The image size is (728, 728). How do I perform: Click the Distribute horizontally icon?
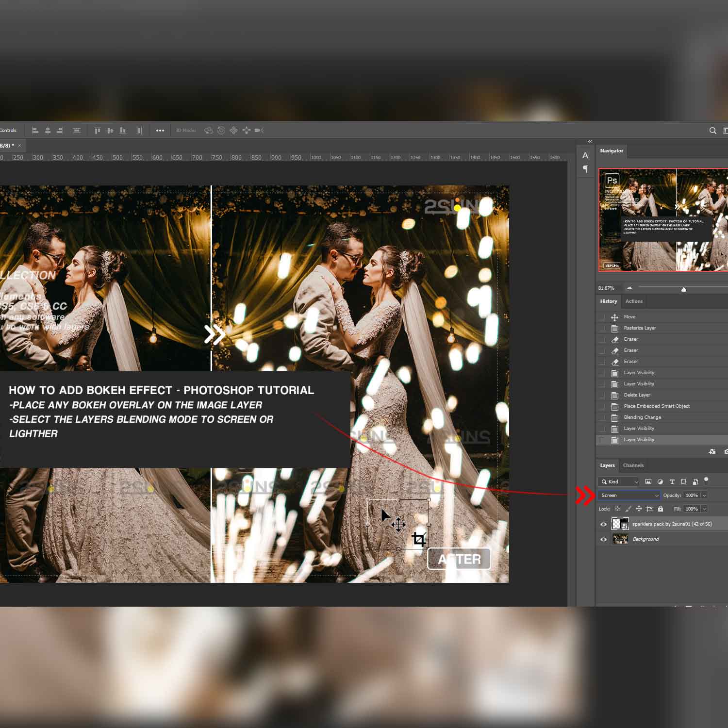pos(139,131)
